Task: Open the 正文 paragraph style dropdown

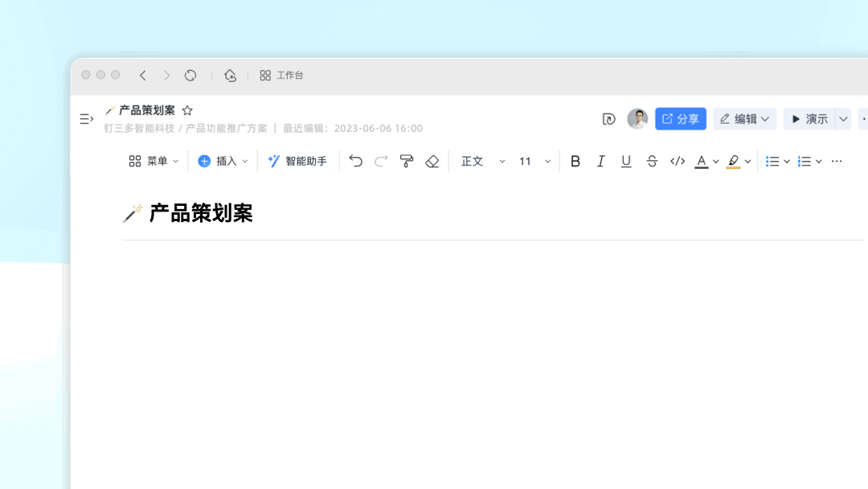Action: (x=483, y=161)
